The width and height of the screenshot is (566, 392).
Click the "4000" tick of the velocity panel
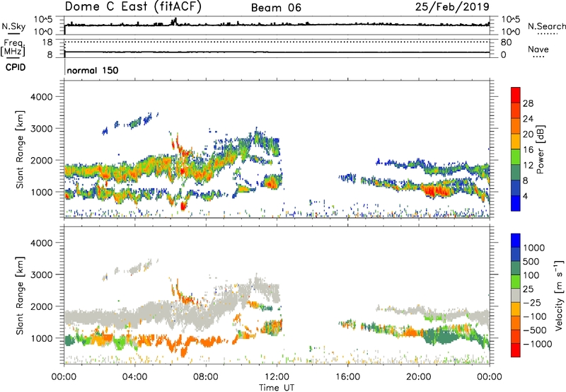pyautogui.click(x=41, y=243)
